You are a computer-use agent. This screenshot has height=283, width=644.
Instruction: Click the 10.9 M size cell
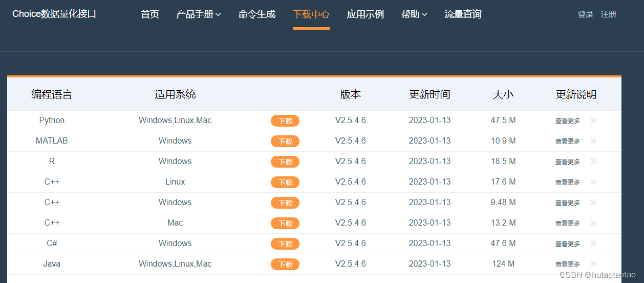[503, 141]
